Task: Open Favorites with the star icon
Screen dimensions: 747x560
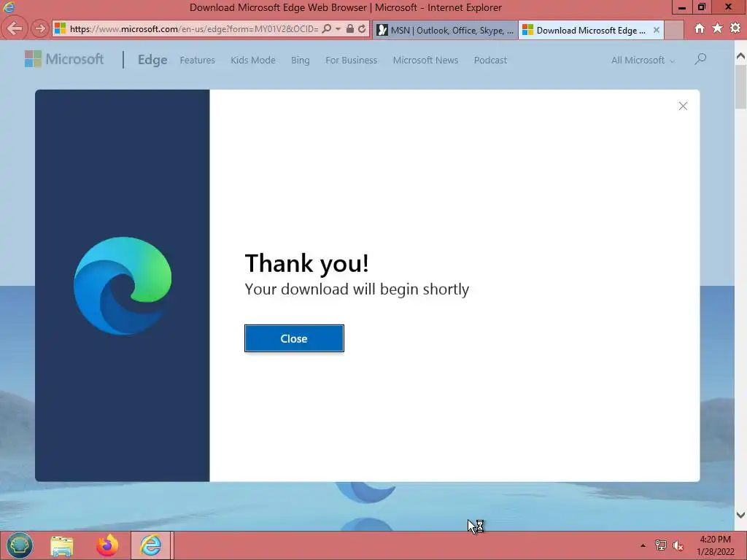Action: click(718, 28)
